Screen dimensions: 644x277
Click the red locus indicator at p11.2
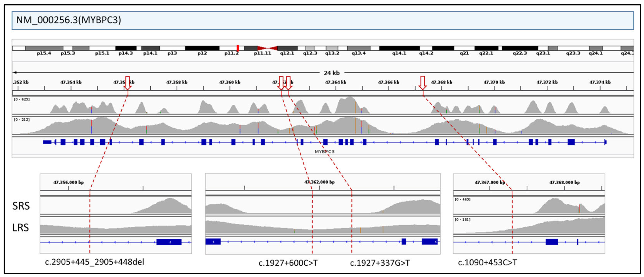[238, 48]
